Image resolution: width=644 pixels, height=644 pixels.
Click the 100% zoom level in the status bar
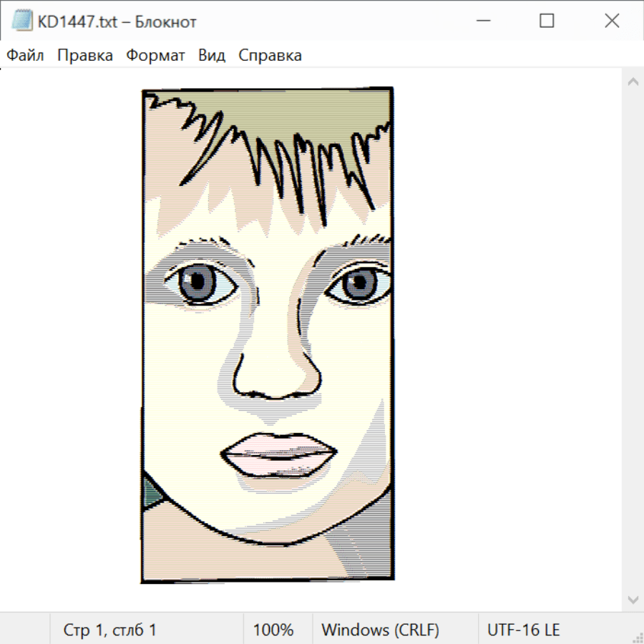coord(273,630)
